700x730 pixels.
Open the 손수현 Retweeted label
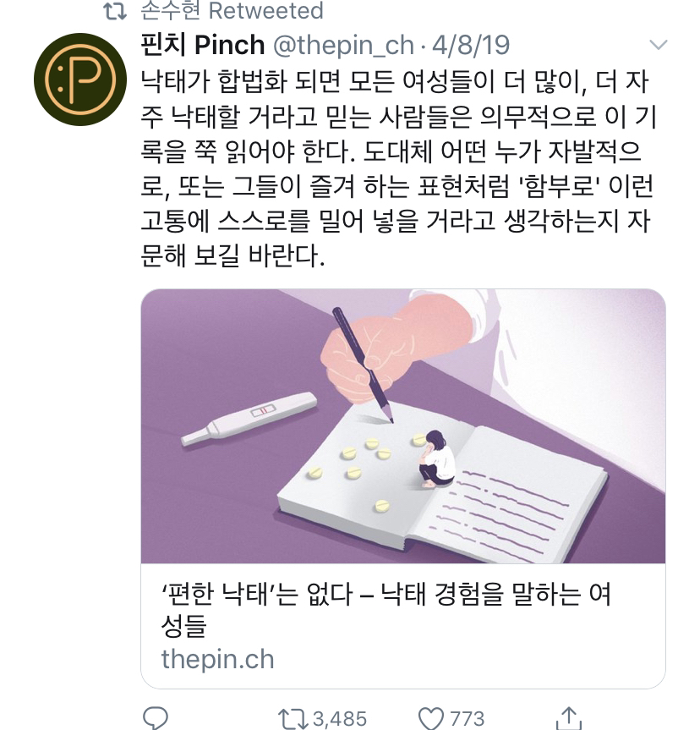pyautogui.click(x=232, y=11)
